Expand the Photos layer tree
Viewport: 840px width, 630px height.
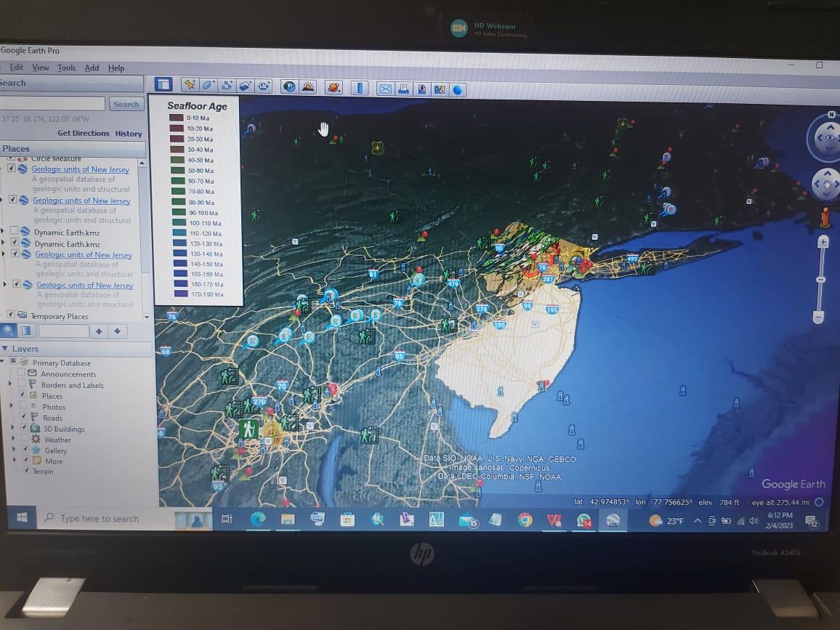point(11,405)
